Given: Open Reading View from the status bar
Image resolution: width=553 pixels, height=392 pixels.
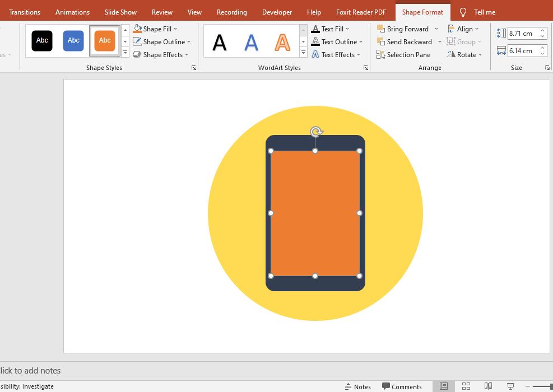Looking at the screenshot, I should point(489,386).
